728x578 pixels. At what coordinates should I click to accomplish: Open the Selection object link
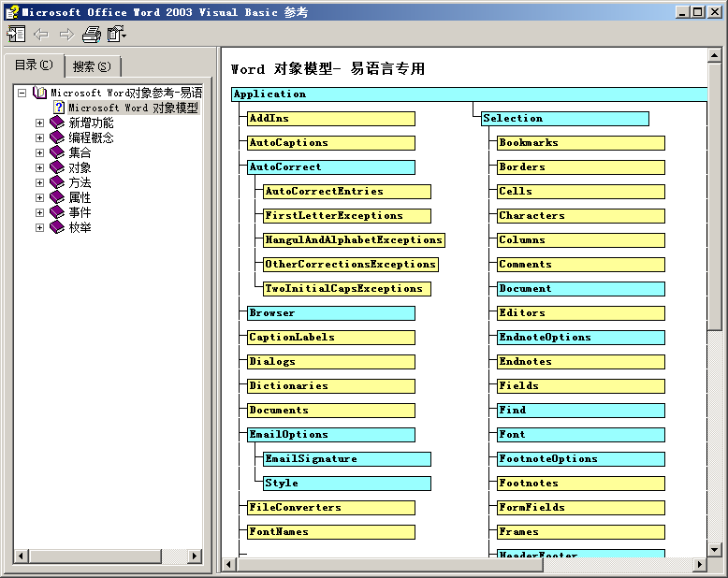[564, 118]
